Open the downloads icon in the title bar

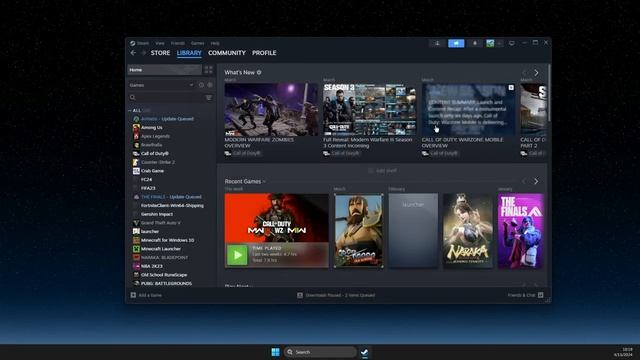[x=437, y=43]
